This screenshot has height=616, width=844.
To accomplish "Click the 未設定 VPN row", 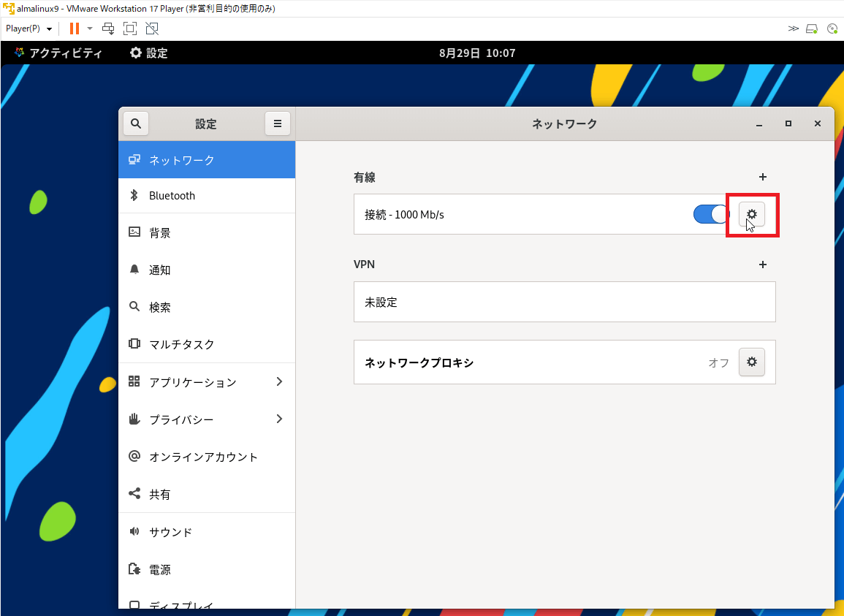I will (x=564, y=302).
